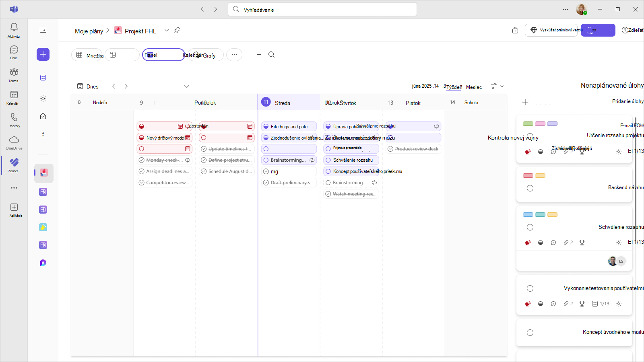
Task: Click Pridanie úlohy add task
Action: click(x=627, y=101)
